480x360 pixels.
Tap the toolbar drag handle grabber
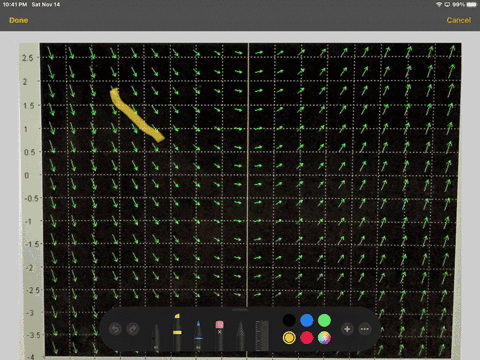click(x=240, y=310)
